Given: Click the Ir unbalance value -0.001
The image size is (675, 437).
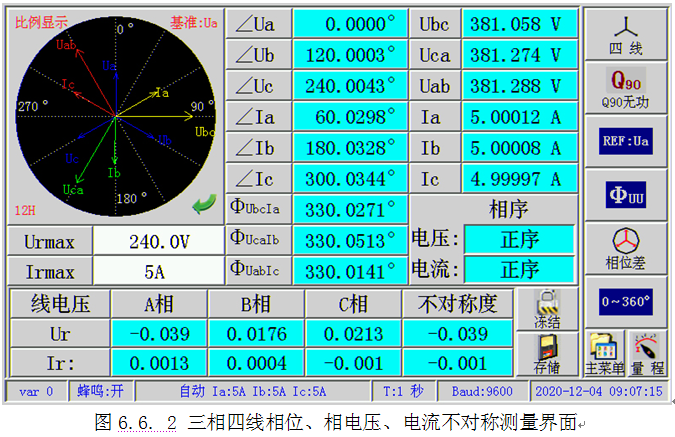Looking at the screenshot, I should [458, 363].
